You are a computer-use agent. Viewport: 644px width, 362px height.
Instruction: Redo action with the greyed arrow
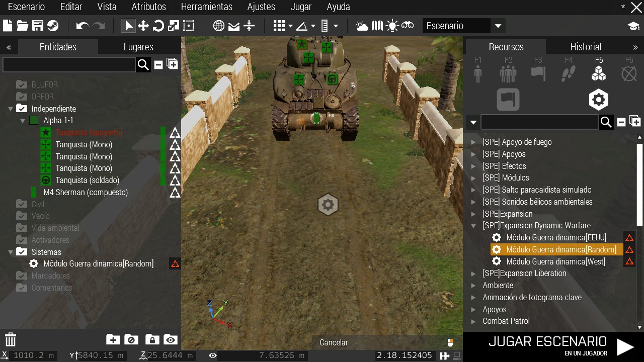tap(99, 26)
